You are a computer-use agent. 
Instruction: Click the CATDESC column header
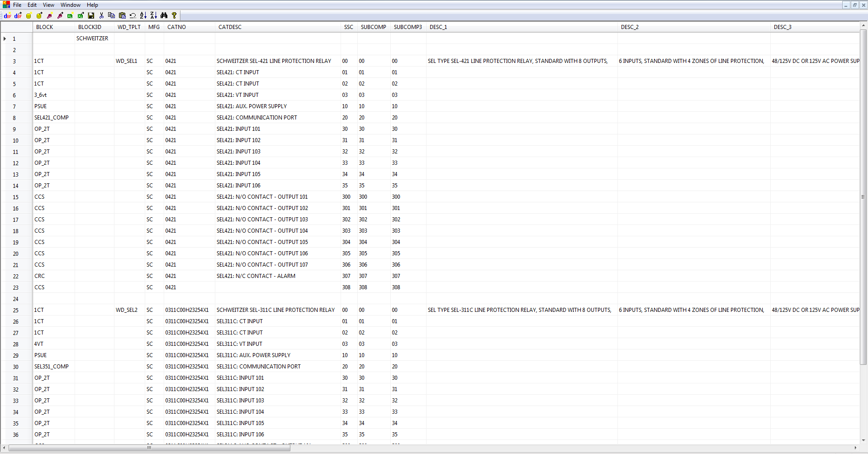278,27
